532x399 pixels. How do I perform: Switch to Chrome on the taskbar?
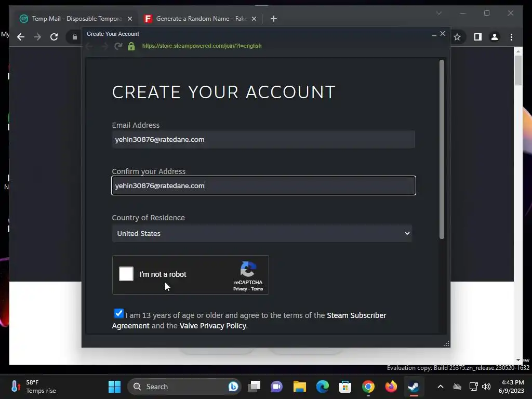pyautogui.click(x=368, y=387)
